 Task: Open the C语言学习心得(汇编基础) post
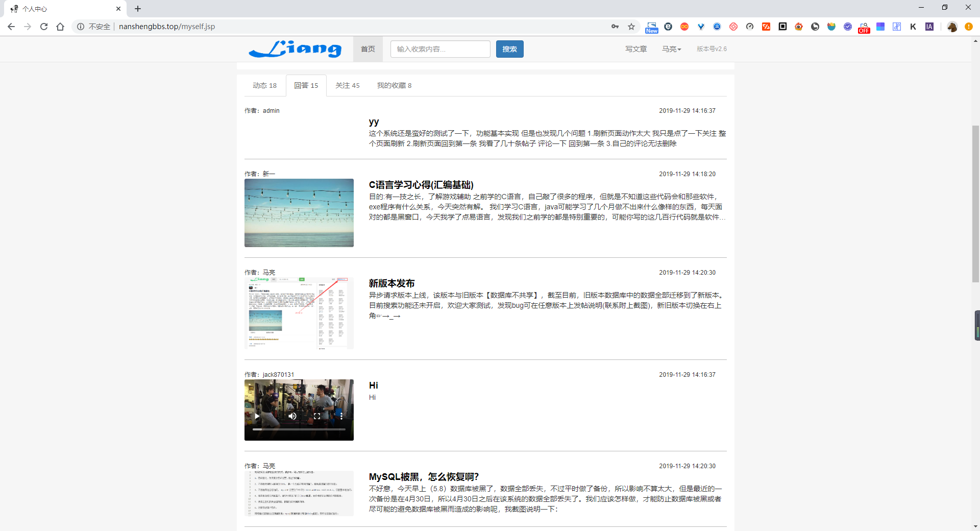pos(421,185)
